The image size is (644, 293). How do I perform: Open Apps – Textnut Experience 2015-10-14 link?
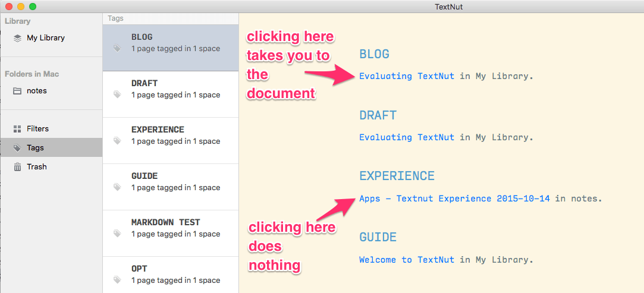tap(454, 199)
